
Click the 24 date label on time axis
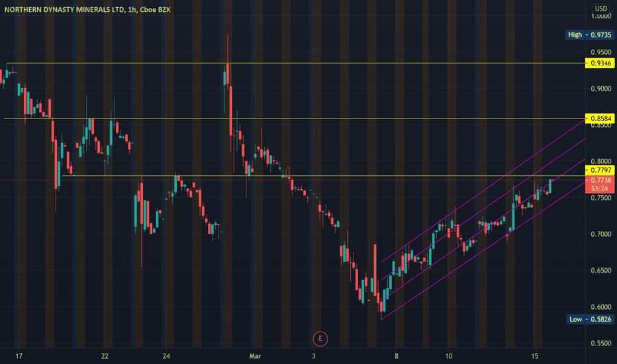(166, 356)
